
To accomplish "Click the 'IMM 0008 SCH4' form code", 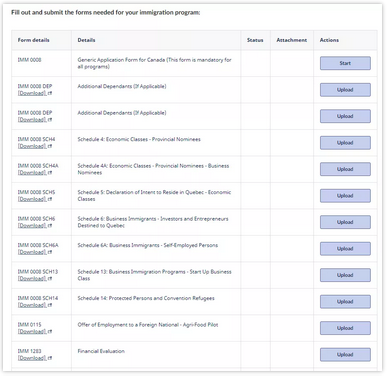I will [36, 139].
